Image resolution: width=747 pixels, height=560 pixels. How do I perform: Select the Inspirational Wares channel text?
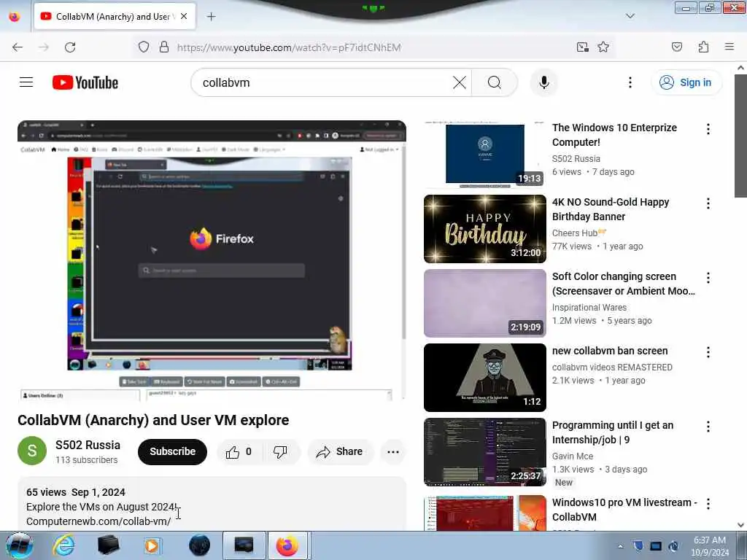pos(589,308)
